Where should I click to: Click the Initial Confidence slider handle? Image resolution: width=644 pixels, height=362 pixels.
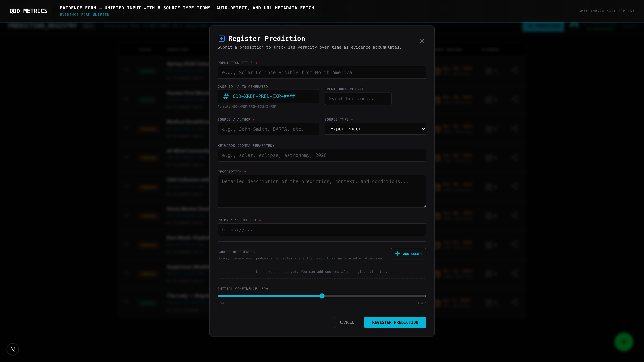pos(322,296)
